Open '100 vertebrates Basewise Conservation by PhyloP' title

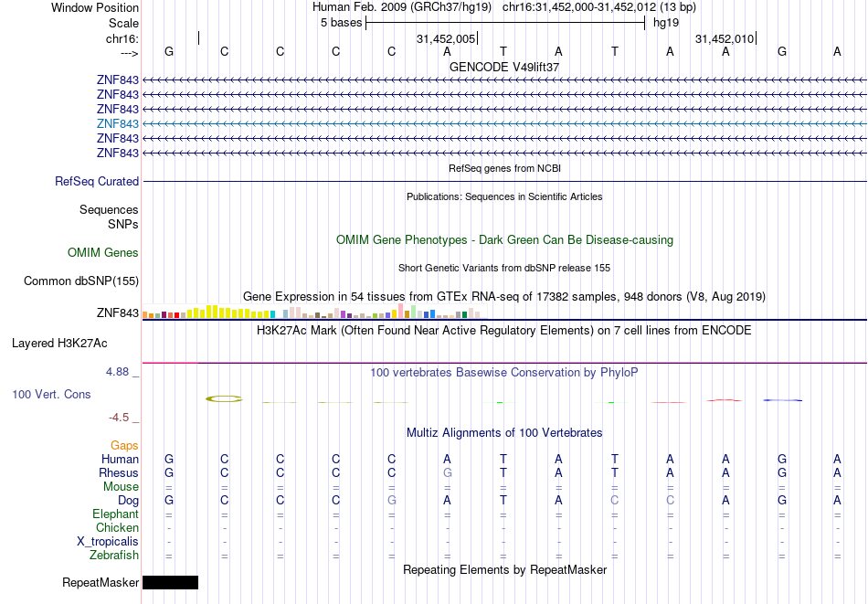click(504, 373)
